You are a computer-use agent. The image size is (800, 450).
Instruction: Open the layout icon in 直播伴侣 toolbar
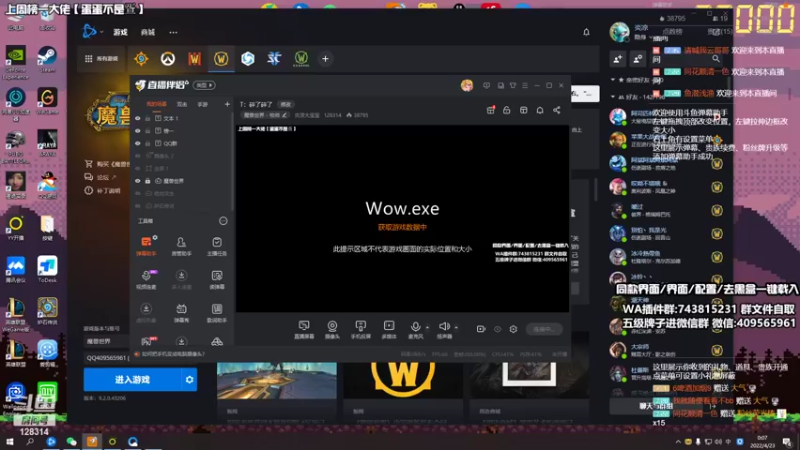[523, 110]
